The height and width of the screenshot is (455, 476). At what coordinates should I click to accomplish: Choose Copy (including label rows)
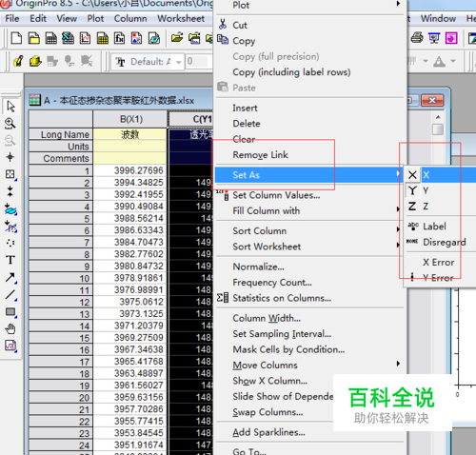291,72
